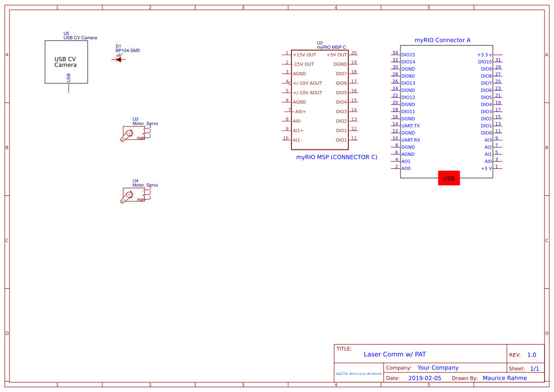This screenshot has height=392, width=554.
Task: Select the '+5V OUT' pin label
Action: click(336, 55)
